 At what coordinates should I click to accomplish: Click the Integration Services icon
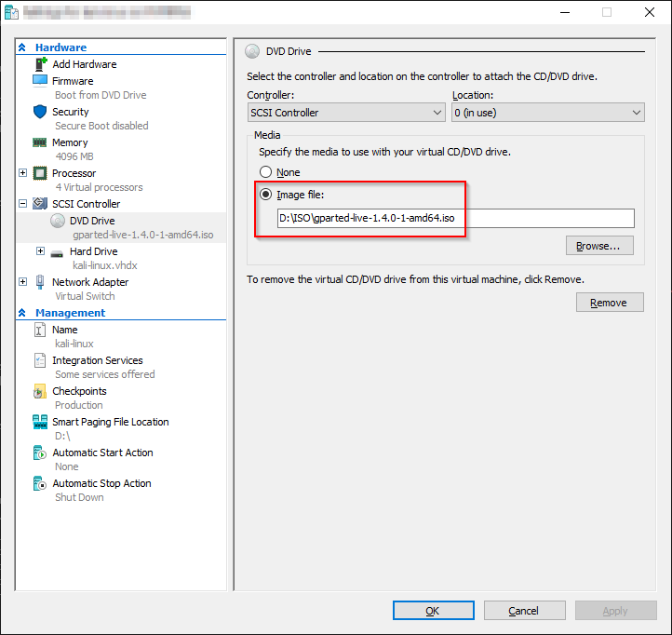pyautogui.click(x=40, y=360)
